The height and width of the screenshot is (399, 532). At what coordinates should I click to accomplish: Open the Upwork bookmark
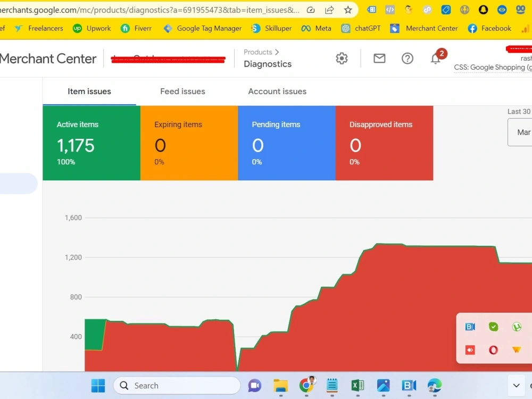tap(92, 29)
